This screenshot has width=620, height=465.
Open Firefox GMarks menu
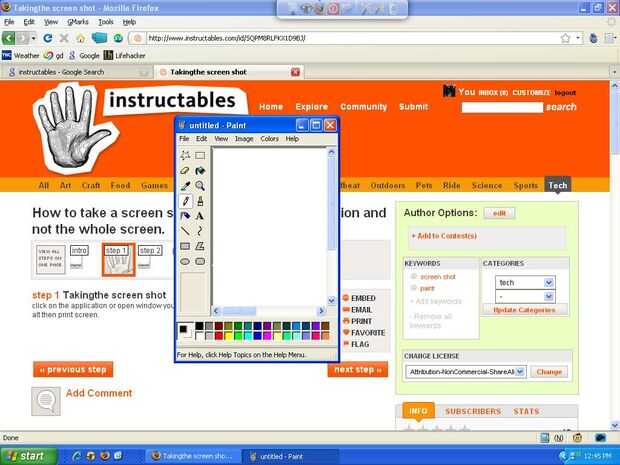tap(78, 22)
